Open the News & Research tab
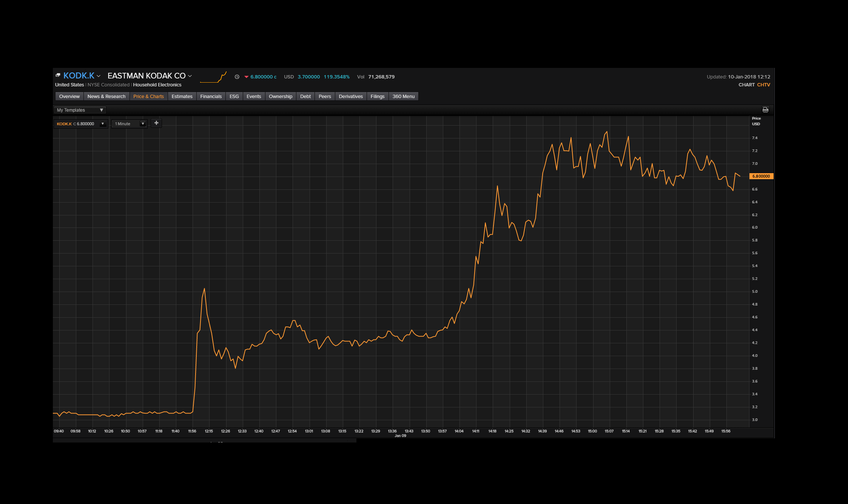848x504 pixels. click(106, 96)
